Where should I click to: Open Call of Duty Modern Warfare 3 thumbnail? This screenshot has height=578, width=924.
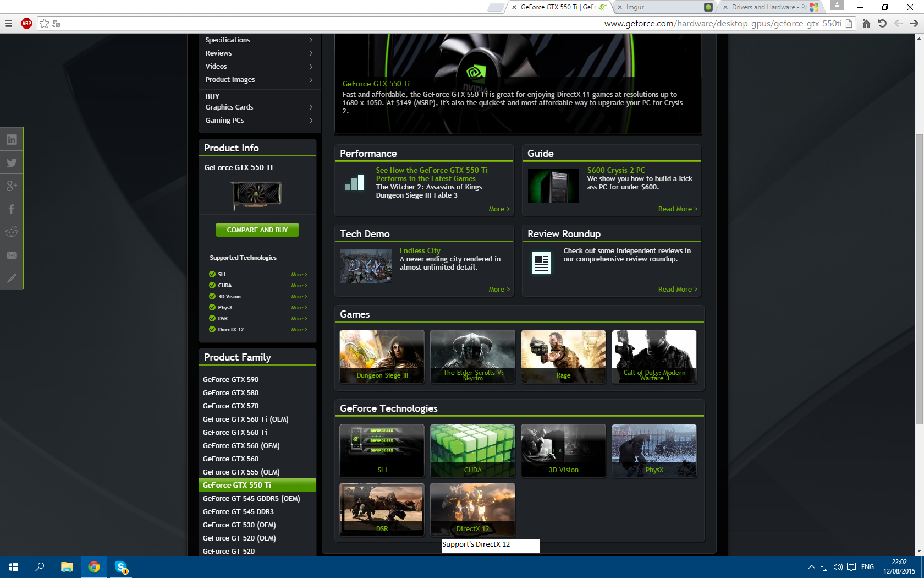[x=654, y=357]
